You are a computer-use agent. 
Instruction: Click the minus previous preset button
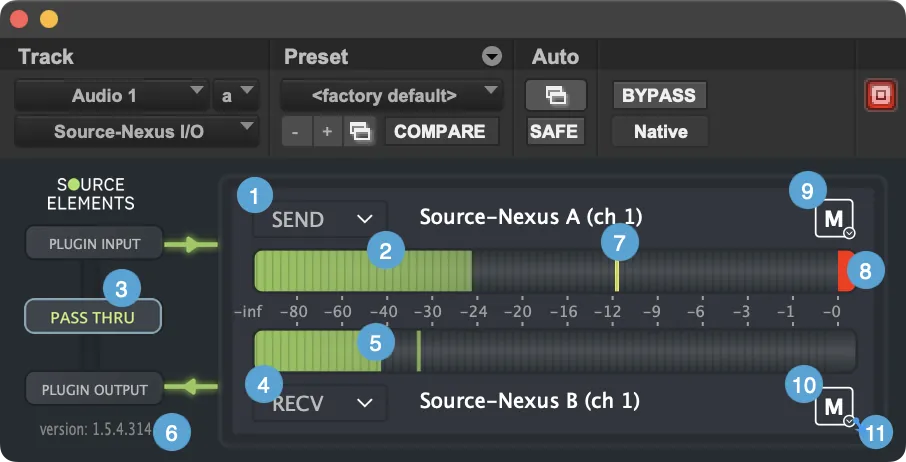pyautogui.click(x=296, y=132)
